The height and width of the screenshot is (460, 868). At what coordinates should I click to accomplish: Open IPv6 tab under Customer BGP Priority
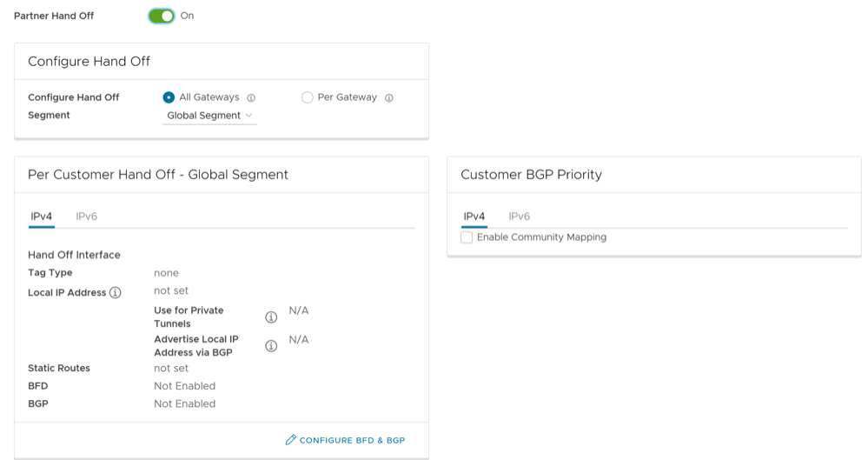click(x=519, y=217)
